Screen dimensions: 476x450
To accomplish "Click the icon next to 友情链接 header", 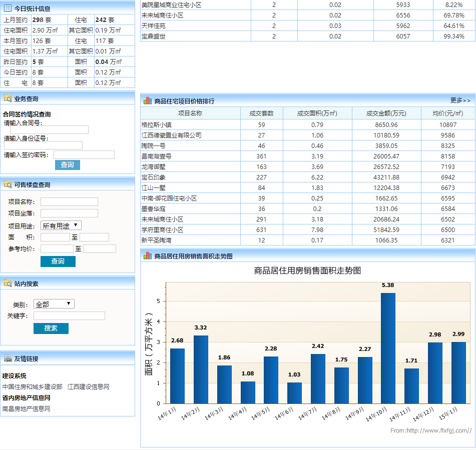I will click(8, 358).
